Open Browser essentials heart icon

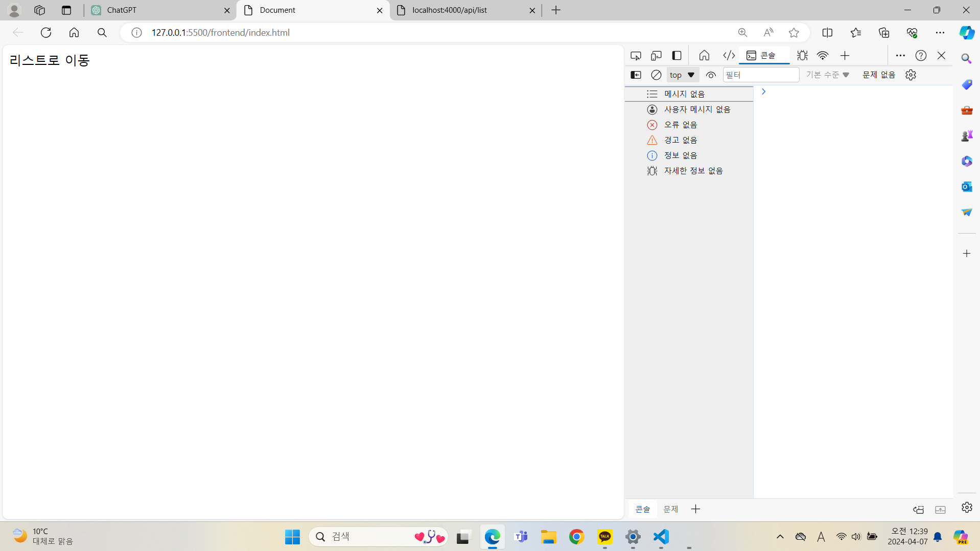pyautogui.click(x=912, y=33)
